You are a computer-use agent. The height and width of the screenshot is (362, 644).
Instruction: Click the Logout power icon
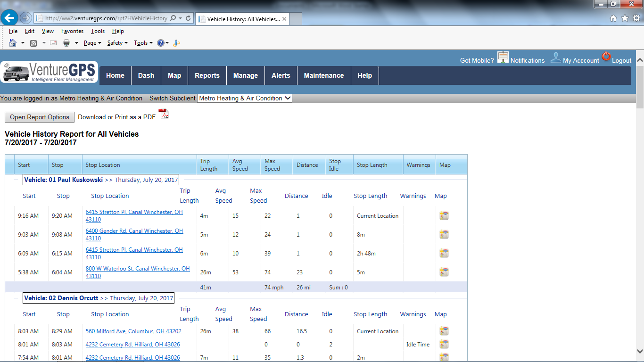pyautogui.click(x=606, y=57)
